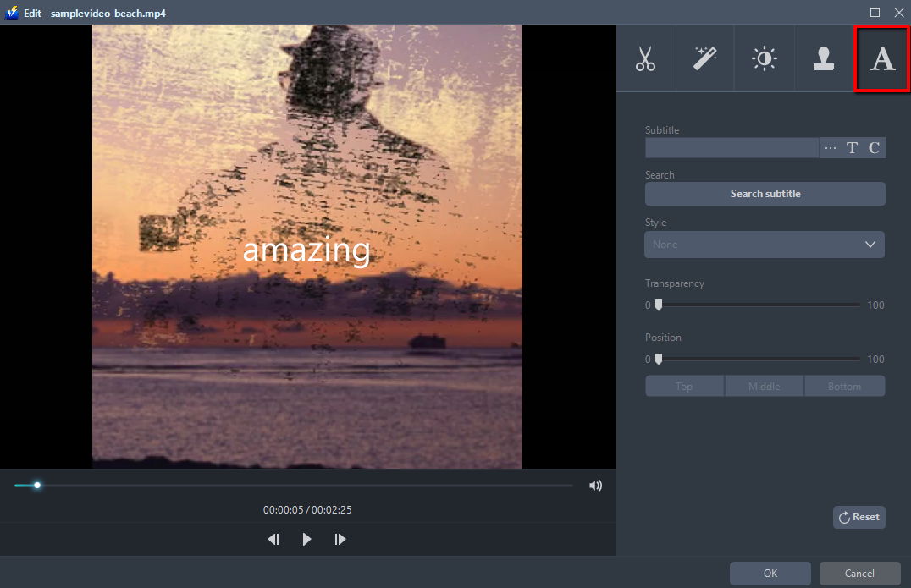Click the app icon in title bar
The height and width of the screenshot is (588, 911).
tap(12, 13)
